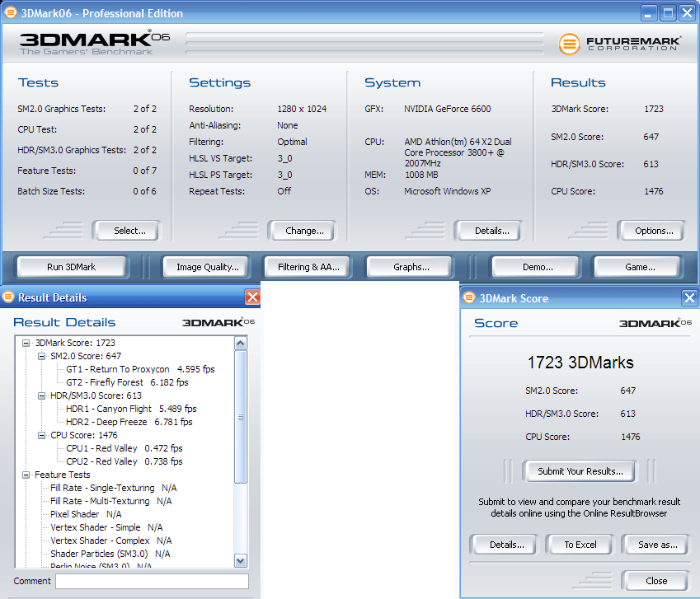Select the Pixel Shader N/A row
700x599 pixels.
coord(86,514)
